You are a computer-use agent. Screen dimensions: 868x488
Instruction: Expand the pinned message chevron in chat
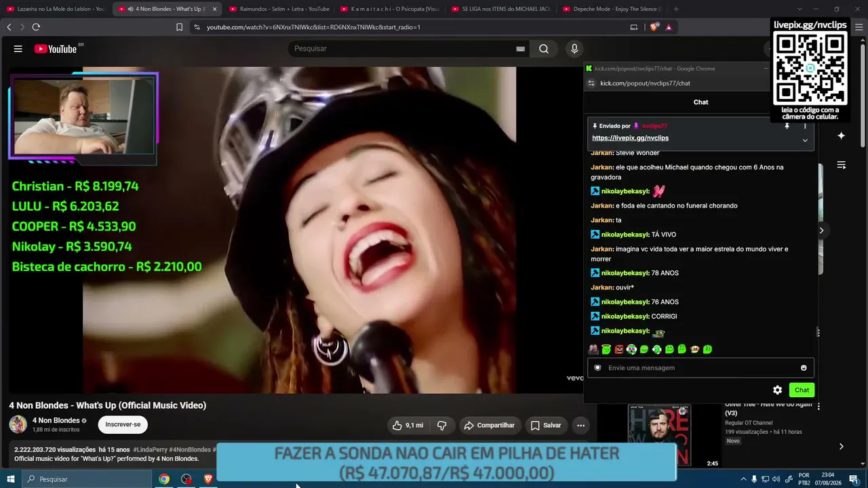(805, 140)
